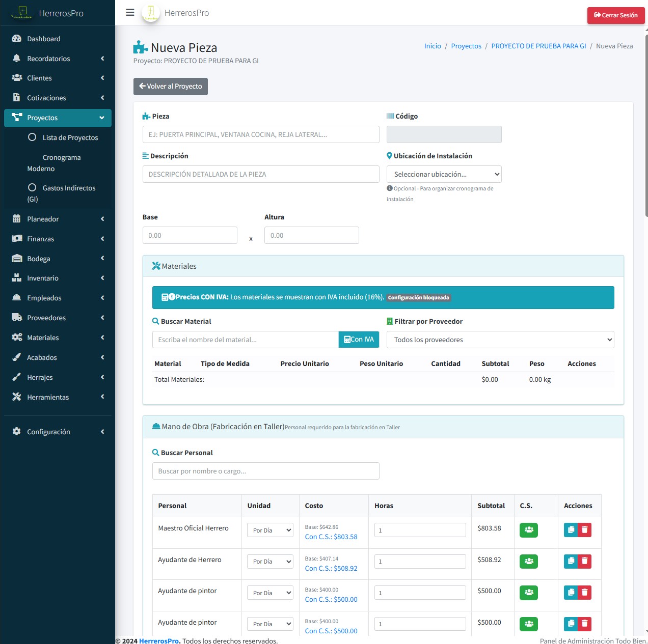
Task: Open the Ubicación de Instalación dropdown
Action: (444, 174)
